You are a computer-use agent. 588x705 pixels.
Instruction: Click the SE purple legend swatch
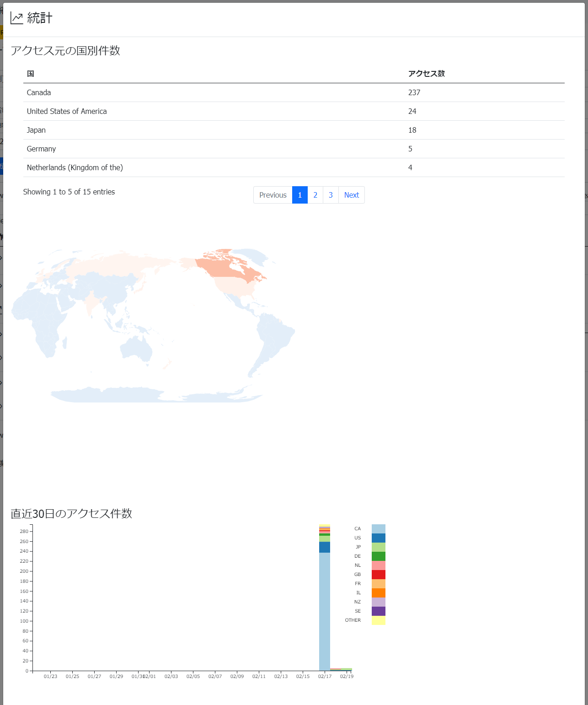pyautogui.click(x=378, y=611)
